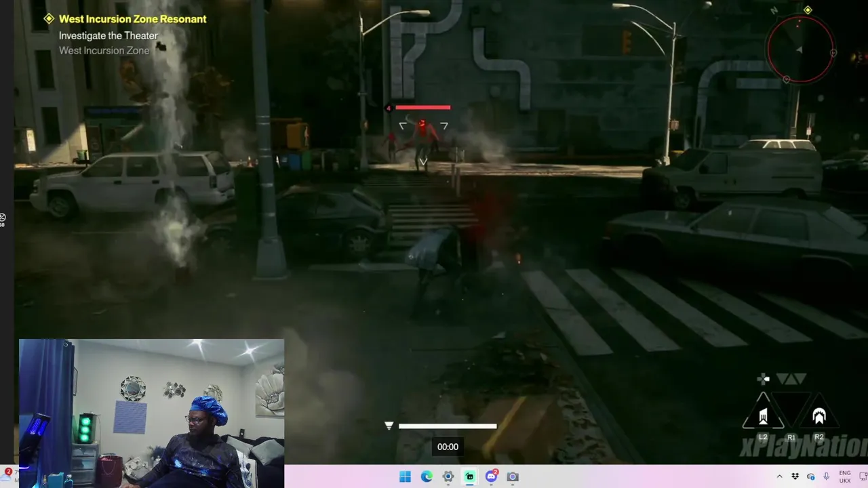Expand the hidden system tray icons
868x488 pixels.
click(779, 476)
